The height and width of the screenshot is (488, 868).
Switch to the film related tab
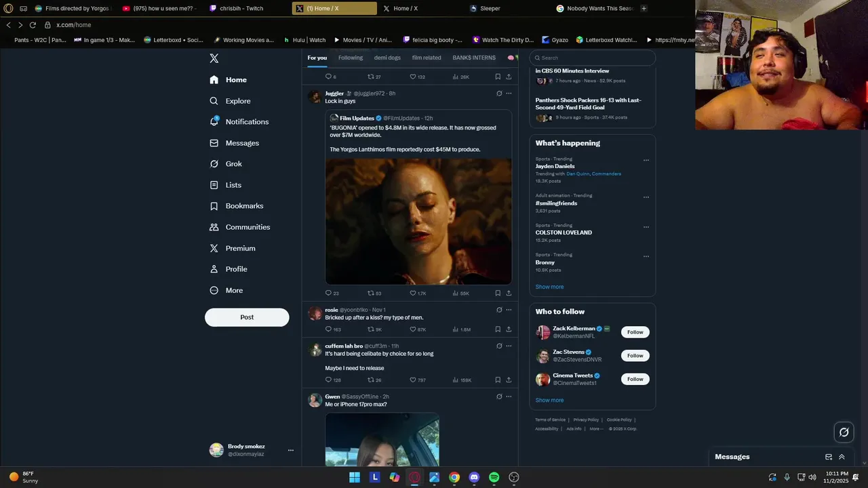coord(427,58)
